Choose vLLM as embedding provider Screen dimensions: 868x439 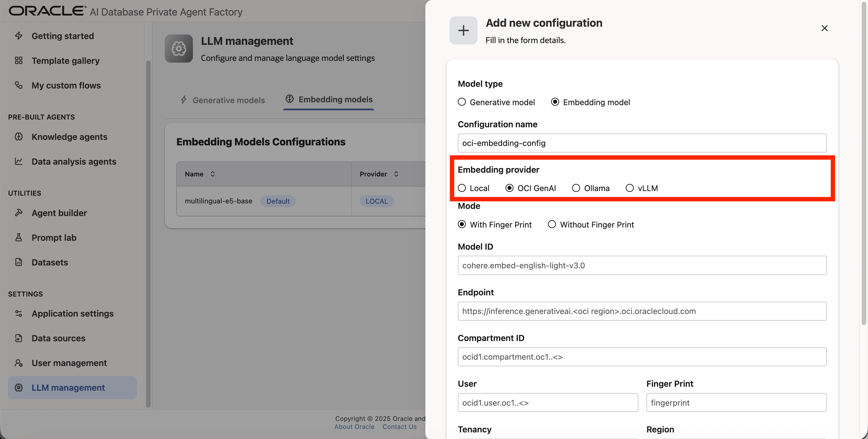[x=629, y=188]
